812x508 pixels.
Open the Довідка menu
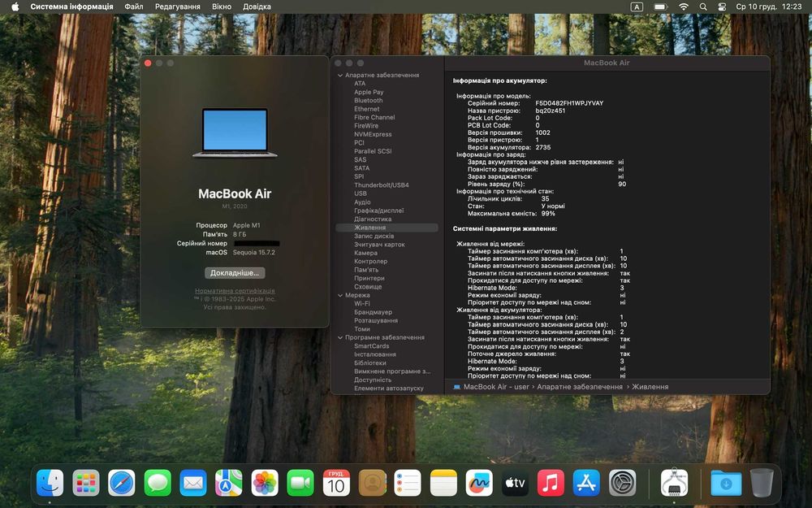pos(257,7)
